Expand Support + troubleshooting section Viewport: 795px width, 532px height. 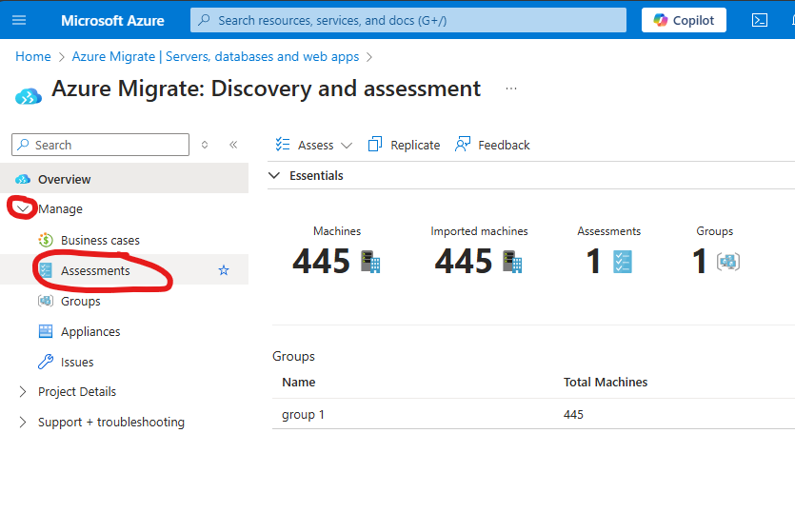(x=23, y=422)
